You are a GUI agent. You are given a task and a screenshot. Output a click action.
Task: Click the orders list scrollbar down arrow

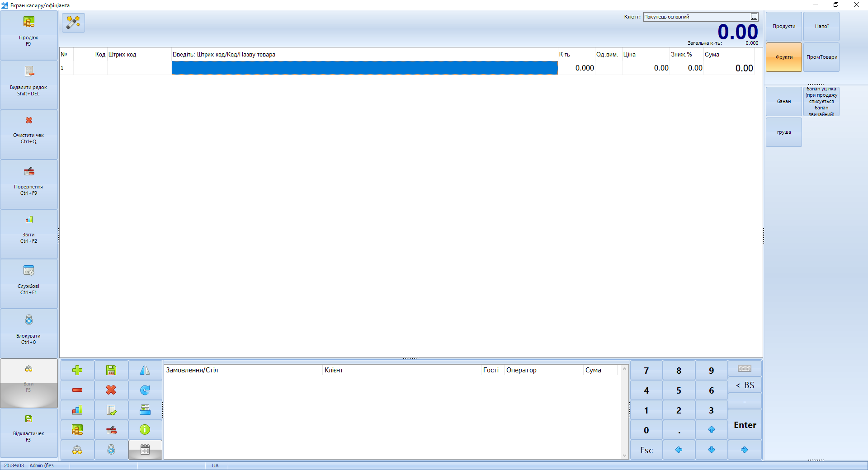(625, 456)
